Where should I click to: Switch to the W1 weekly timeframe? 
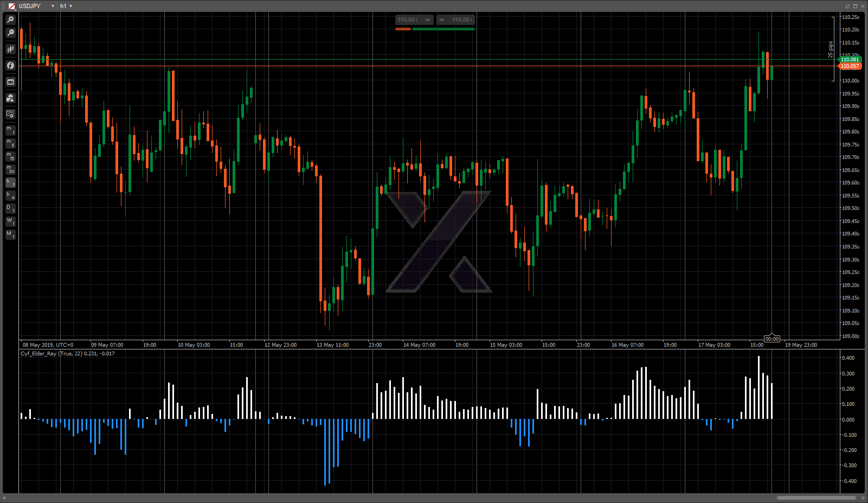point(10,222)
